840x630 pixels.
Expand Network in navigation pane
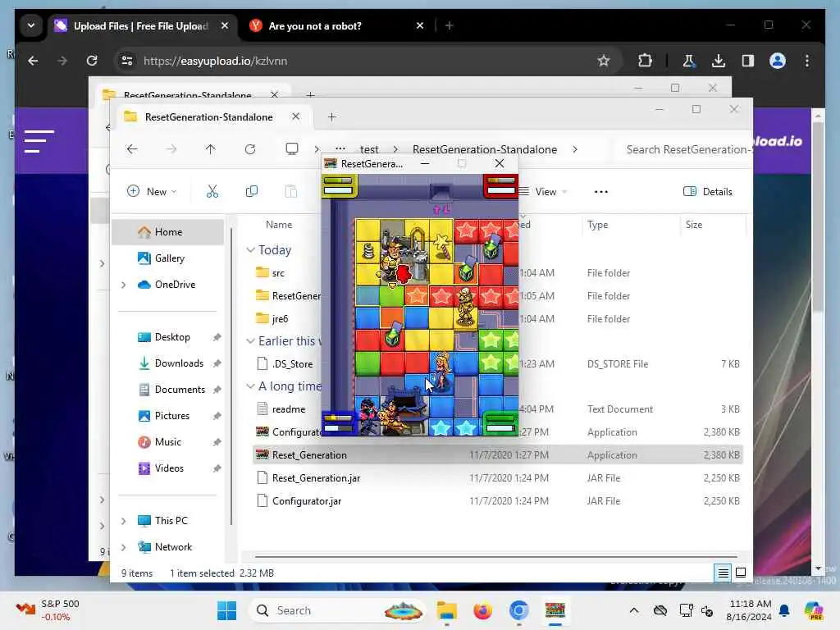[124, 547]
